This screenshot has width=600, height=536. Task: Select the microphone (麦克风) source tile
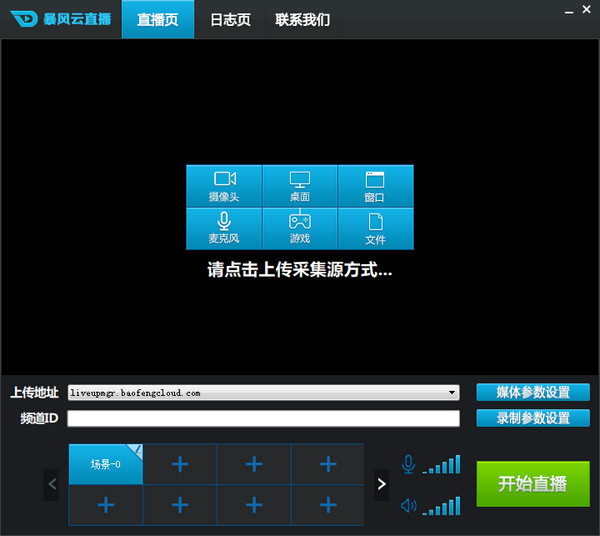coord(224,228)
